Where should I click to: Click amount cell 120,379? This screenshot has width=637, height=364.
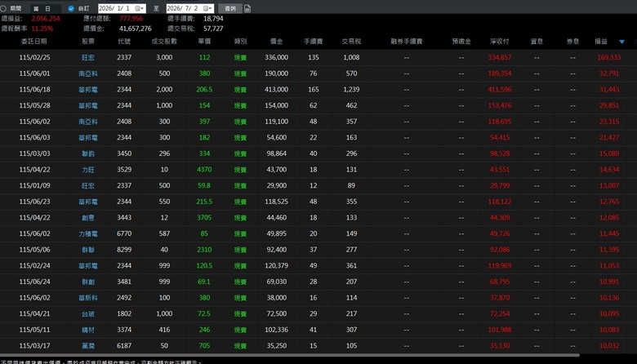click(x=276, y=266)
